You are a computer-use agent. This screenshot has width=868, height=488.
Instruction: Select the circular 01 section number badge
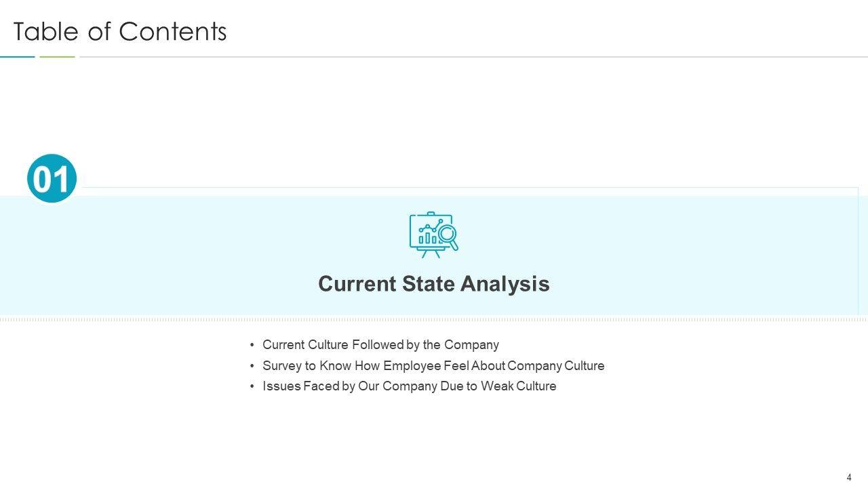tap(52, 179)
